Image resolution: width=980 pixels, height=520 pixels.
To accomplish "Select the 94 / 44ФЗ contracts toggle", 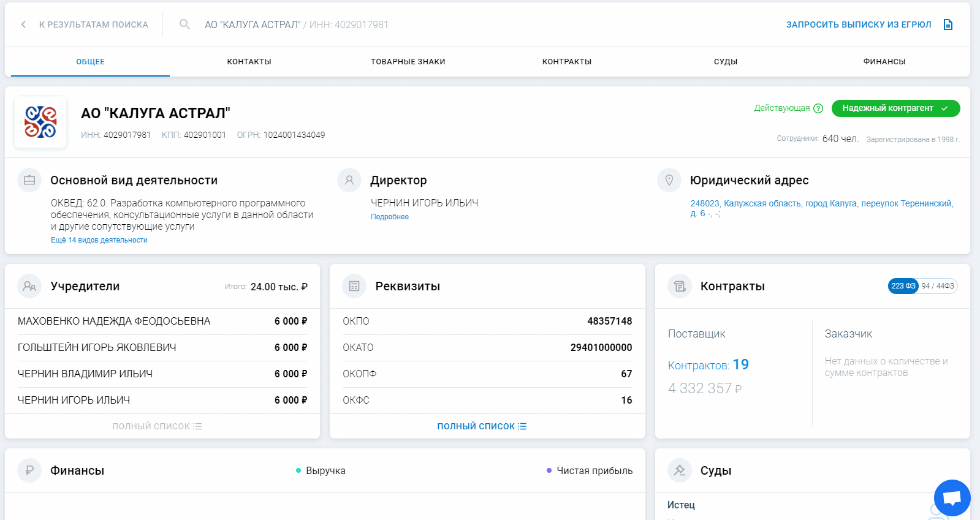I will [x=938, y=286].
